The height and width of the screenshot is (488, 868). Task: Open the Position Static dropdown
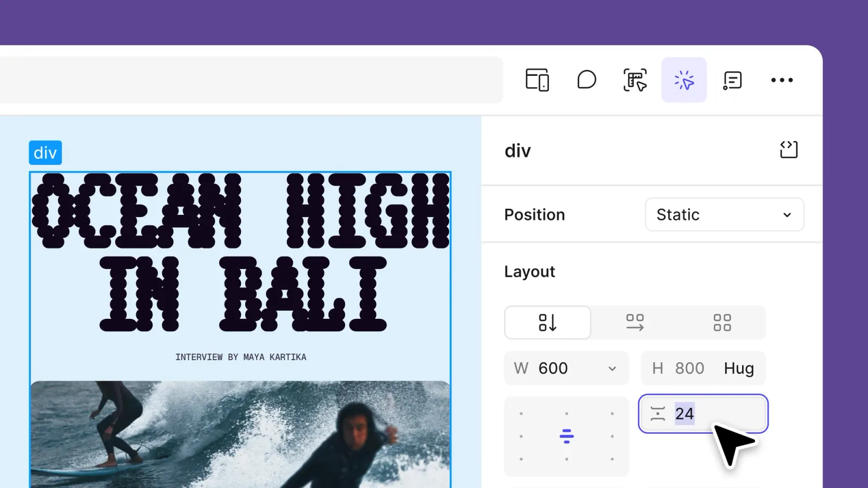tap(724, 214)
